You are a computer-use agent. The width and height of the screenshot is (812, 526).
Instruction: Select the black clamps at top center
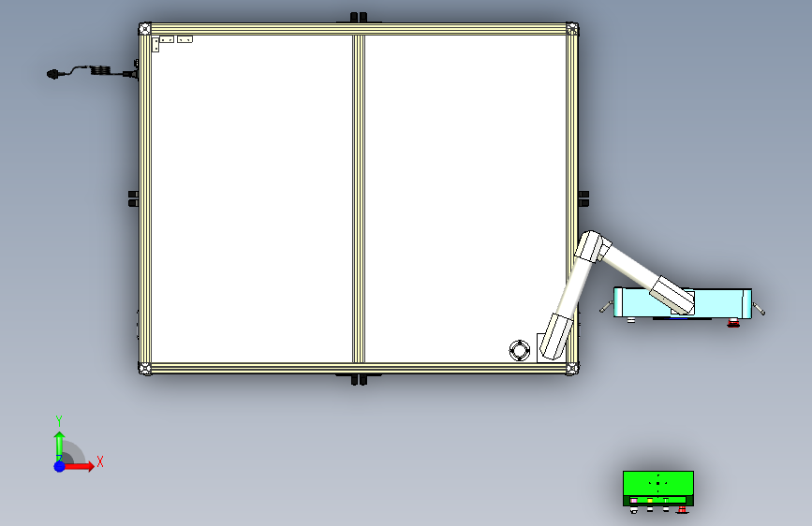click(359, 17)
